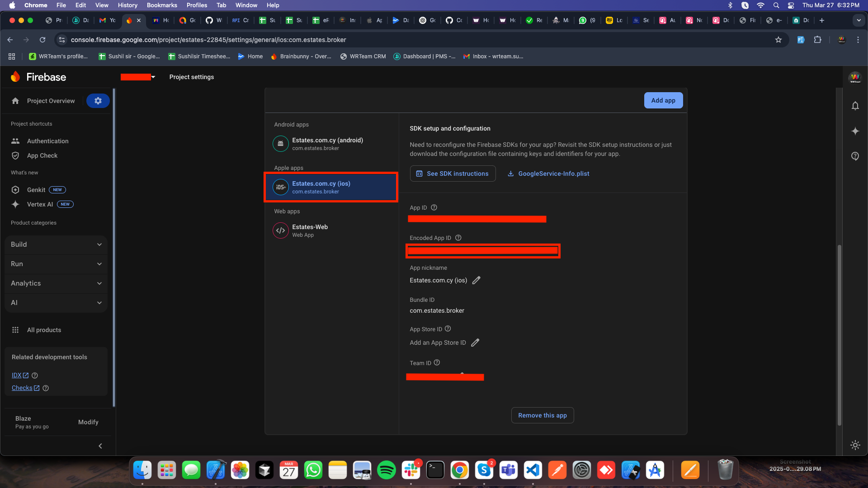The height and width of the screenshot is (488, 868).
Task: Expand the Build category
Action: coord(56,244)
